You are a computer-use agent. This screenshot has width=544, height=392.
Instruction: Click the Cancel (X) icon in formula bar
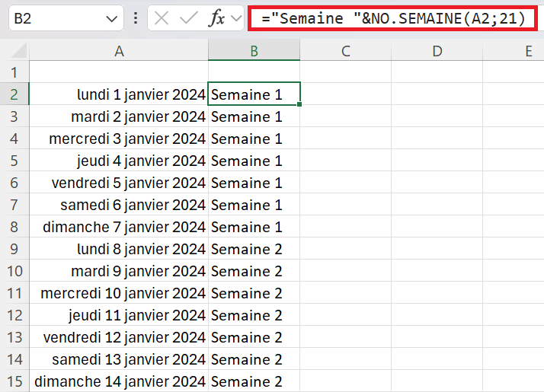point(162,18)
